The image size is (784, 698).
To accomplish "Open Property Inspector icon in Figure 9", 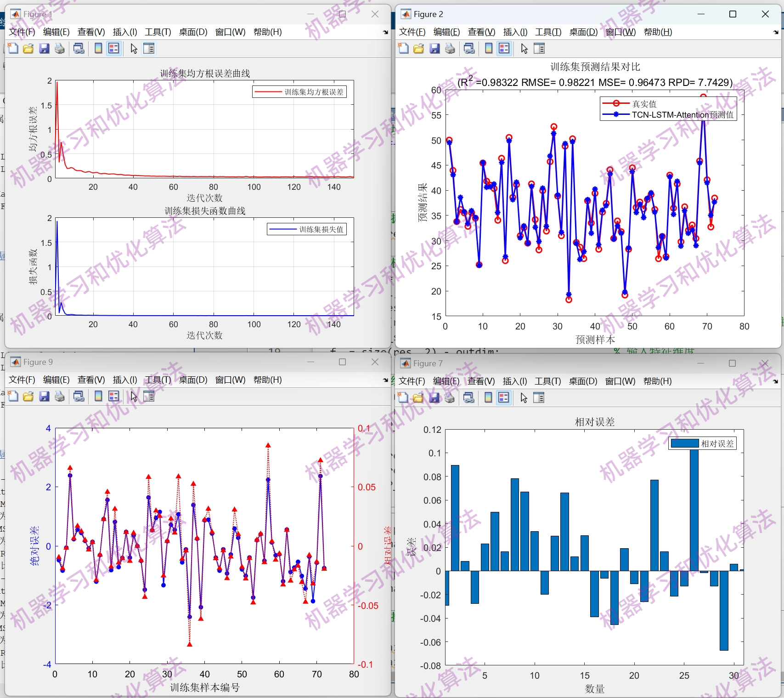I will point(149,396).
